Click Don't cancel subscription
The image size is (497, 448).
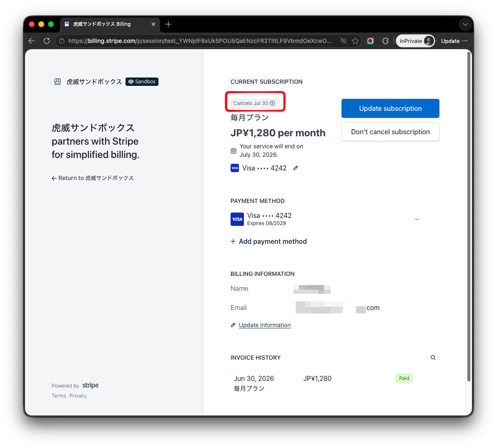point(390,132)
